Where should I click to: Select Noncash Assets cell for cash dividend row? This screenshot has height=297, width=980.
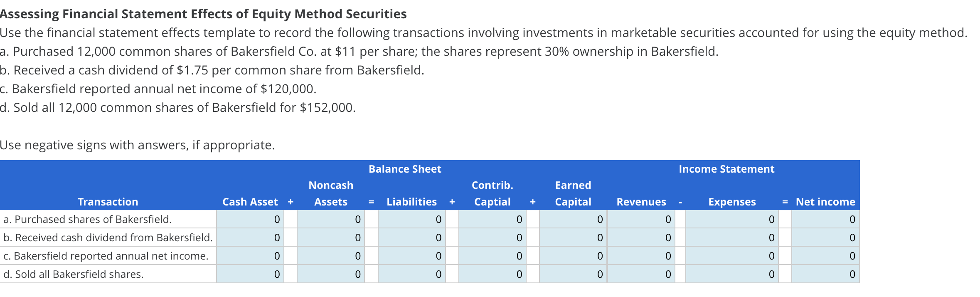(331, 238)
